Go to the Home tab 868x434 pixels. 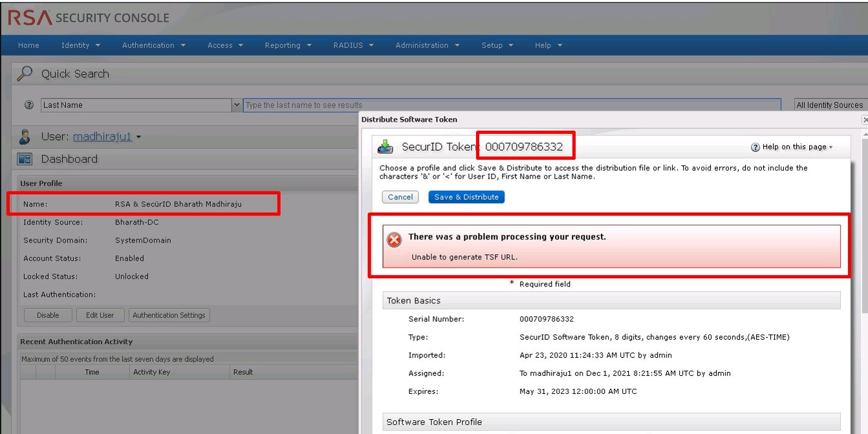[x=28, y=45]
